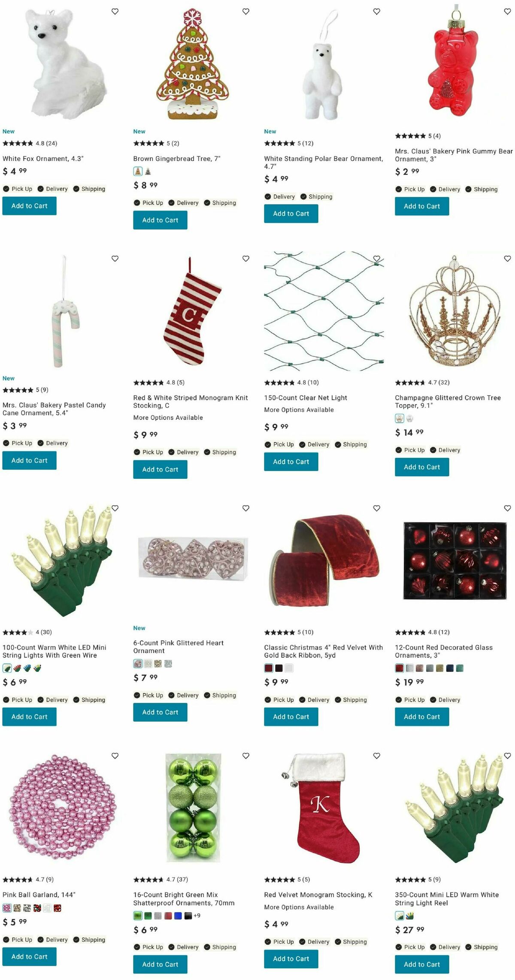Screen dimensions: 515x980
Task: Add Pink Ball Garland to favorites
Action: pyautogui.click(x=115, y=756)
